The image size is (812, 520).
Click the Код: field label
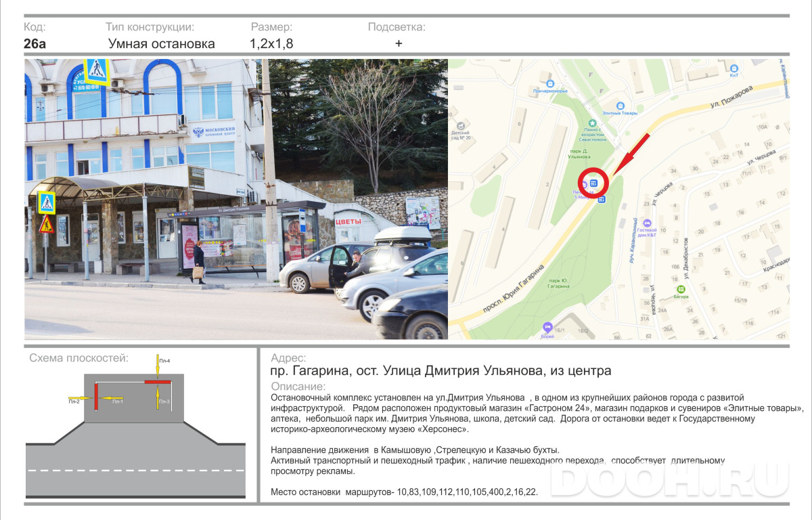click(x=35, y=27)
